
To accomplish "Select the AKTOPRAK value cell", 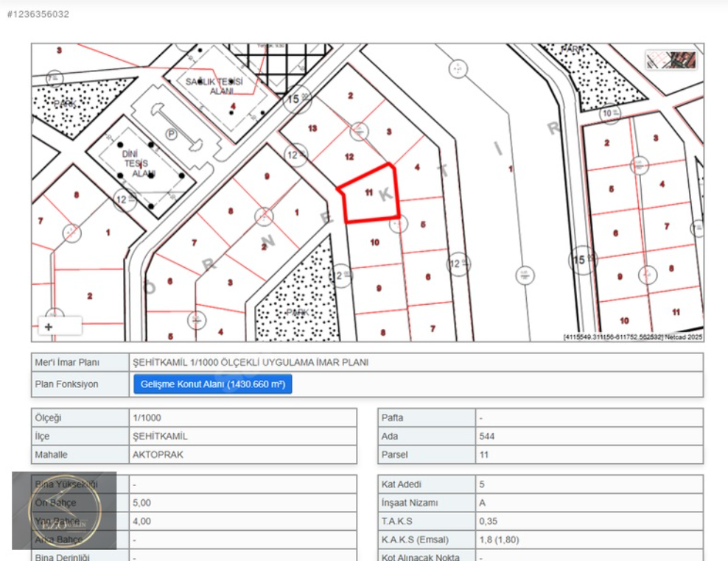I will pyautogui.click(x=243, y=455).
